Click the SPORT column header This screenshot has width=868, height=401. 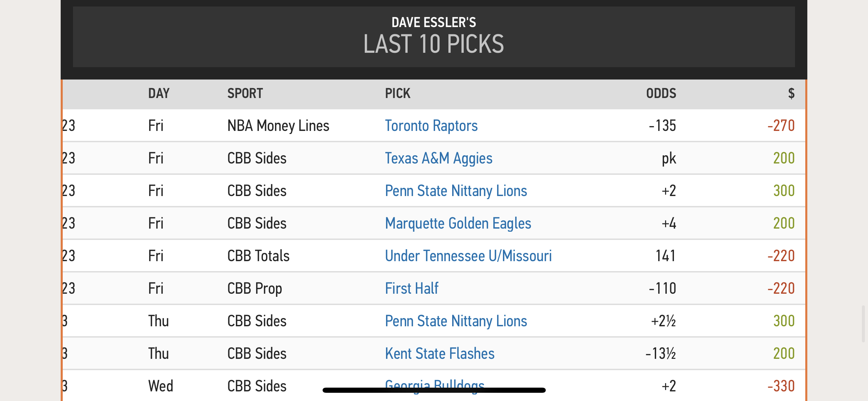pyautogui.click(x=245, y=94)
